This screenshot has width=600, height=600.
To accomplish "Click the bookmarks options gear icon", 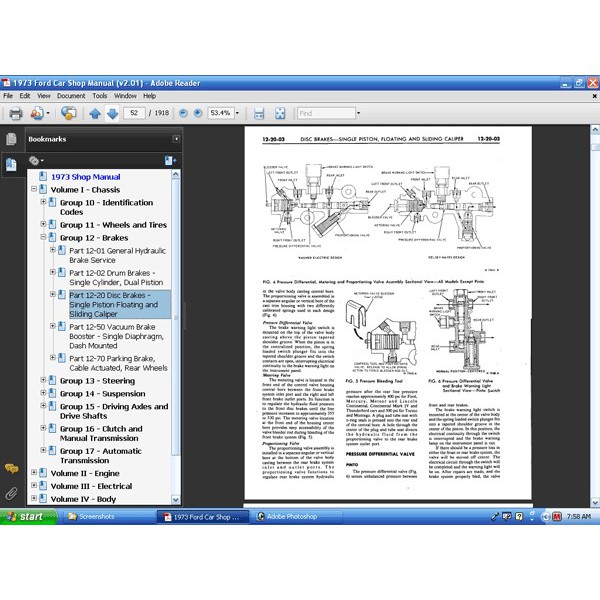I will point(34,161).
